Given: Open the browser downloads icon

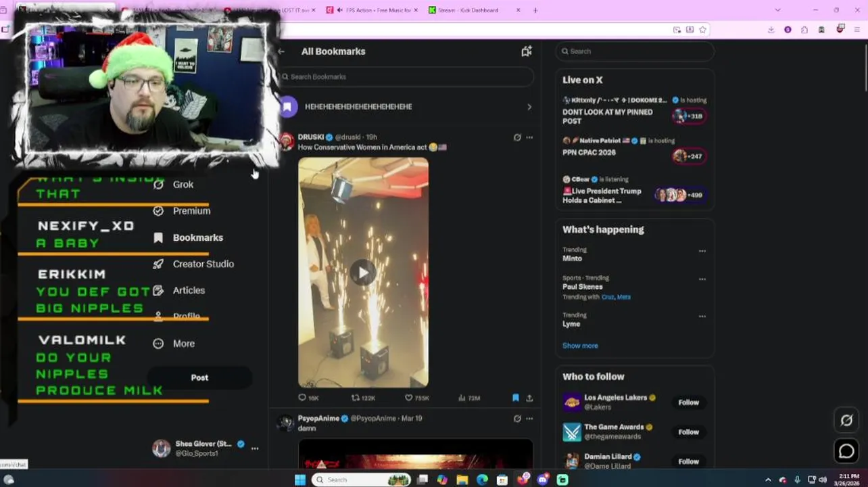Looking at the screenshot, I should (771, 30).
